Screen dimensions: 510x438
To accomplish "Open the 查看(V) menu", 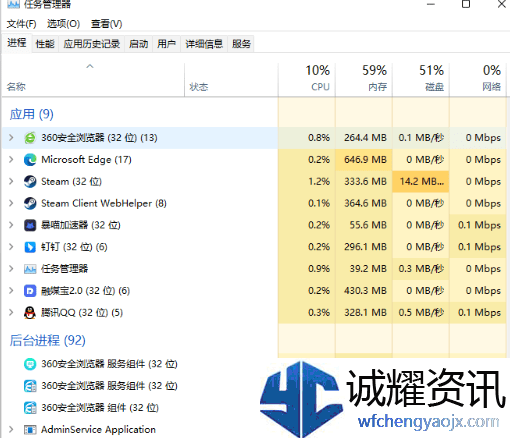I will click(106, 24).
